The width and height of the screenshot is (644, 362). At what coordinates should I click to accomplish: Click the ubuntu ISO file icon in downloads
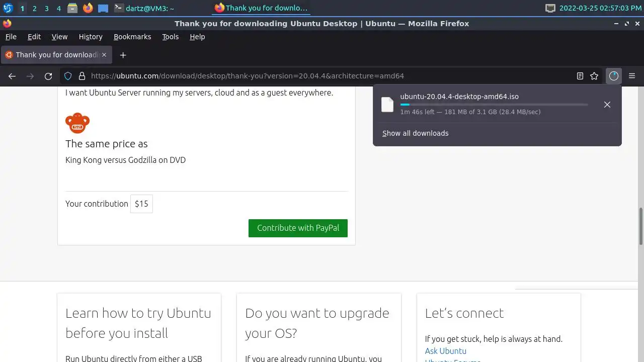(387, 104)
